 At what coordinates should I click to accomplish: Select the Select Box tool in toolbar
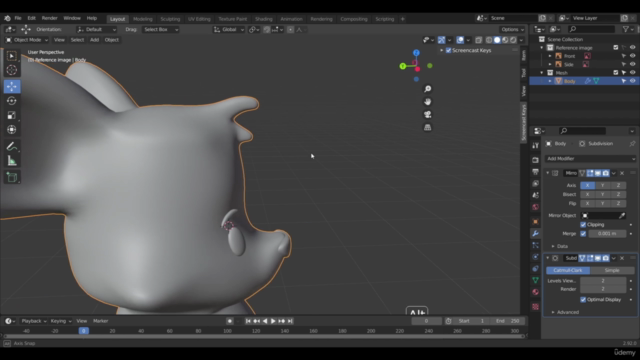(11, 56)
